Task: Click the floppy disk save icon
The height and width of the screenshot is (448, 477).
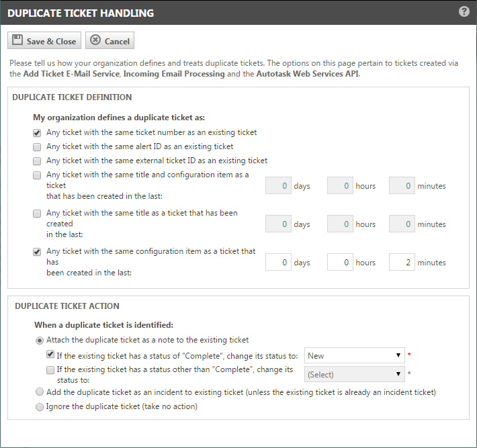Action: pyautogui.click(x=17, y=40)
